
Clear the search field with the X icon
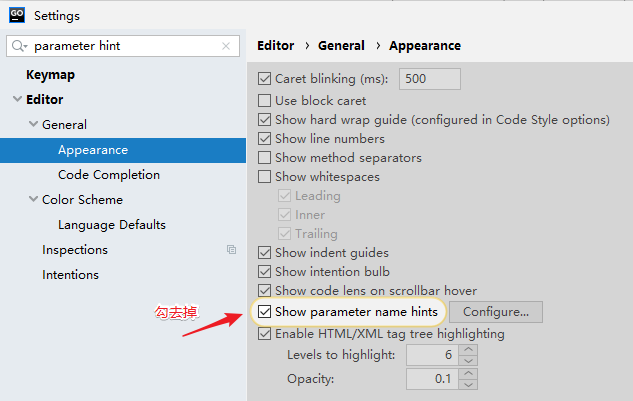226,46
